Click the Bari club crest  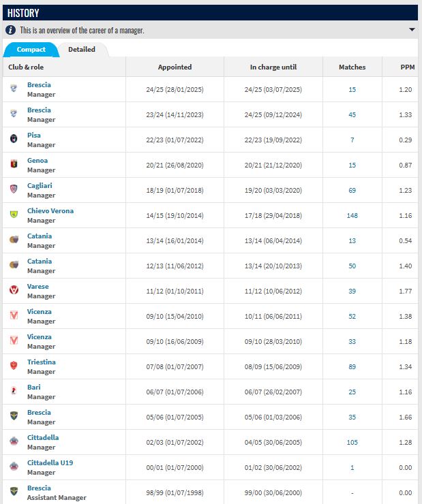point(14,390)
